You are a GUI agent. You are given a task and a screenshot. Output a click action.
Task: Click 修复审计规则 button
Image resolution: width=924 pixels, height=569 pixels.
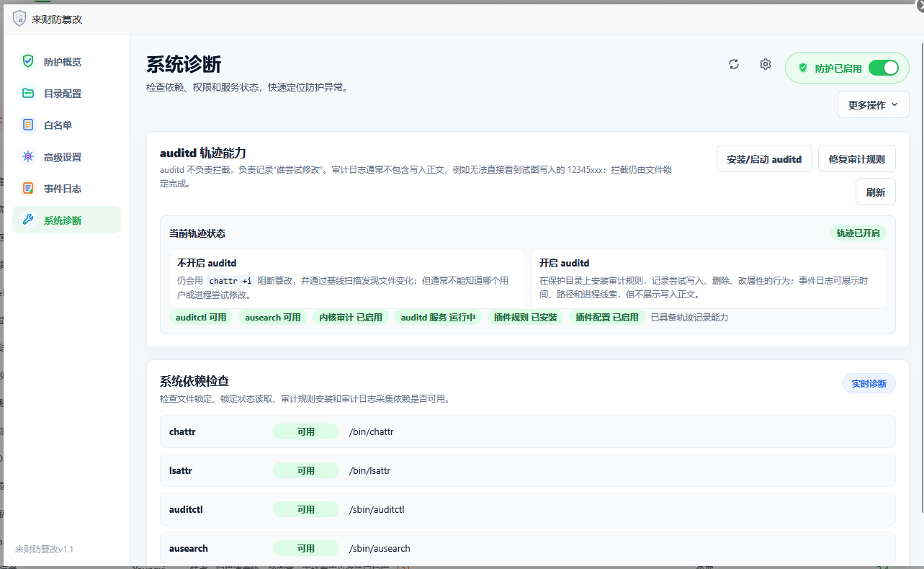click(856, 158)
